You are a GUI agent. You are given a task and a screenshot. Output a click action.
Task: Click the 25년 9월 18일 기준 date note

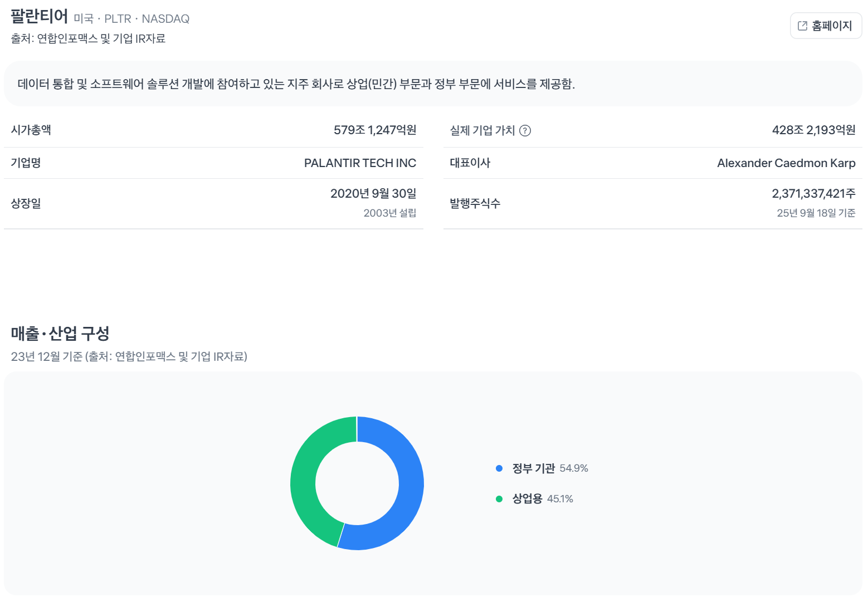[816, 213]
